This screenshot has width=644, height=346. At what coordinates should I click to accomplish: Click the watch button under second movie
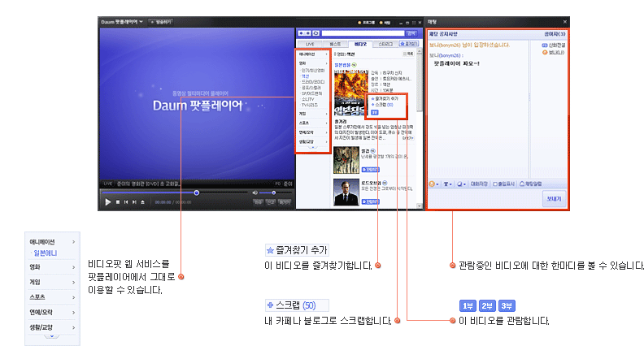click(371, 170)
